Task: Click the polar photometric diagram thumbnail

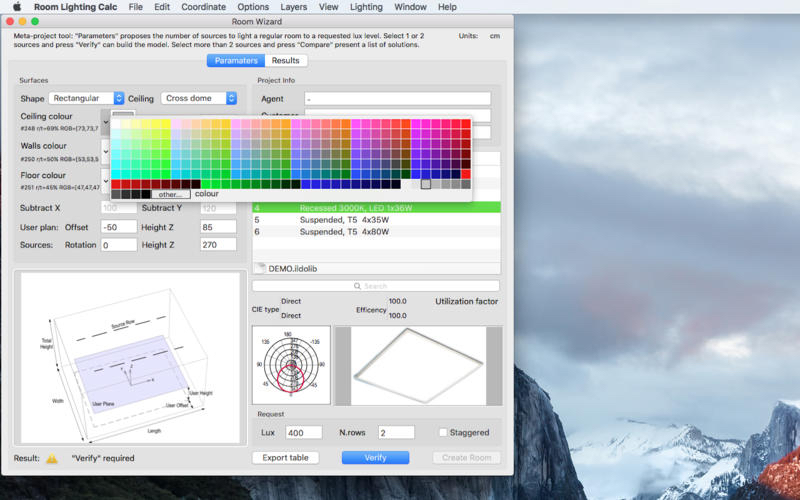Action: [x=291, y=365]
